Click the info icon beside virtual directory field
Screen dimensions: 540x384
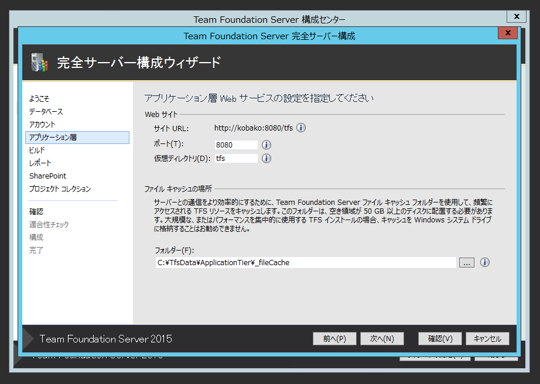coord(266,158)
